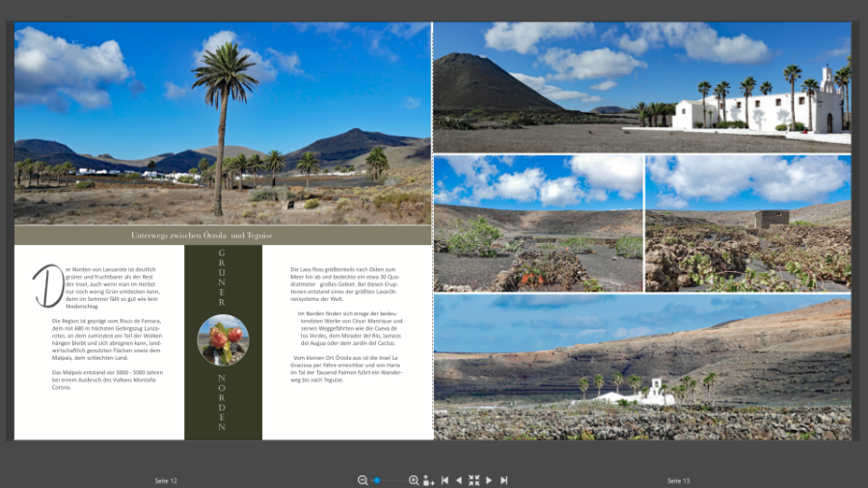Click the vertical 'GRÜNER' text on dark column

(x=223, y=277)
